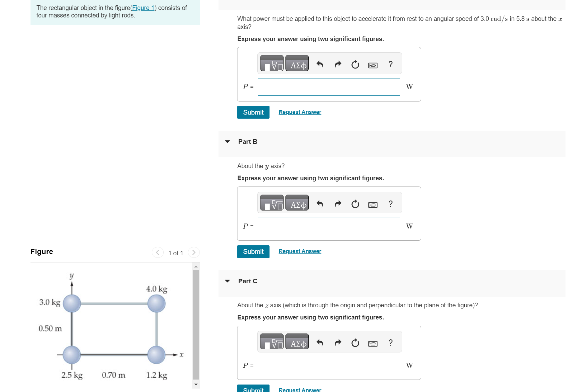Open the Request Answer link in Part A
Image resolution: width=577 pixels, height=392 pixels.
[x=299, y=112]
